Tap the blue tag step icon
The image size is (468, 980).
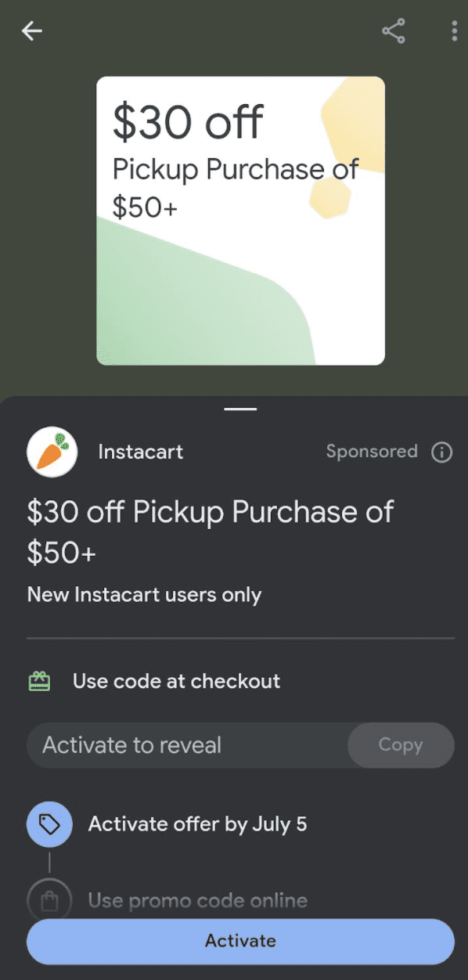pos(49,824)
